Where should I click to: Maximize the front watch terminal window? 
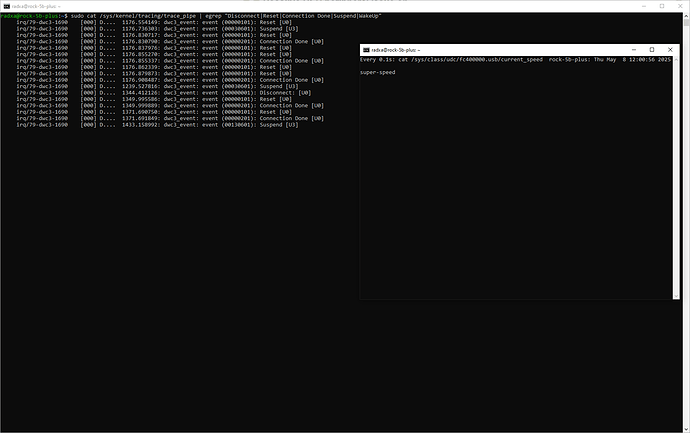click(x=652, y=50)
